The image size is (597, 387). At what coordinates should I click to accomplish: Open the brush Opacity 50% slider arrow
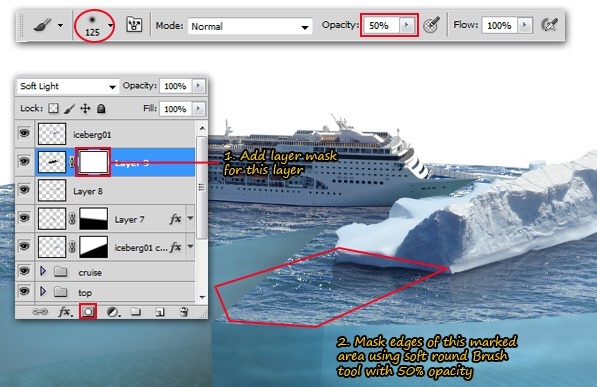[407, 25]
